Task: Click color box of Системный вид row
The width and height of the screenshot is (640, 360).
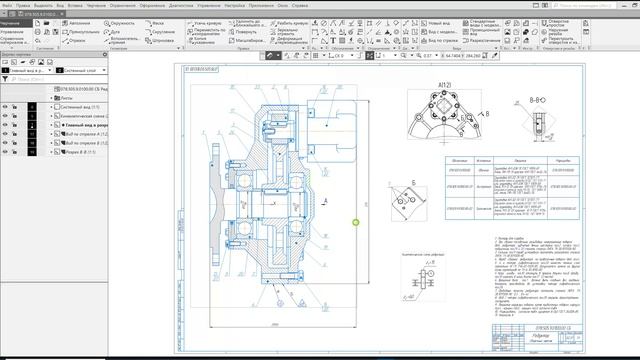Action: point(32,107)
